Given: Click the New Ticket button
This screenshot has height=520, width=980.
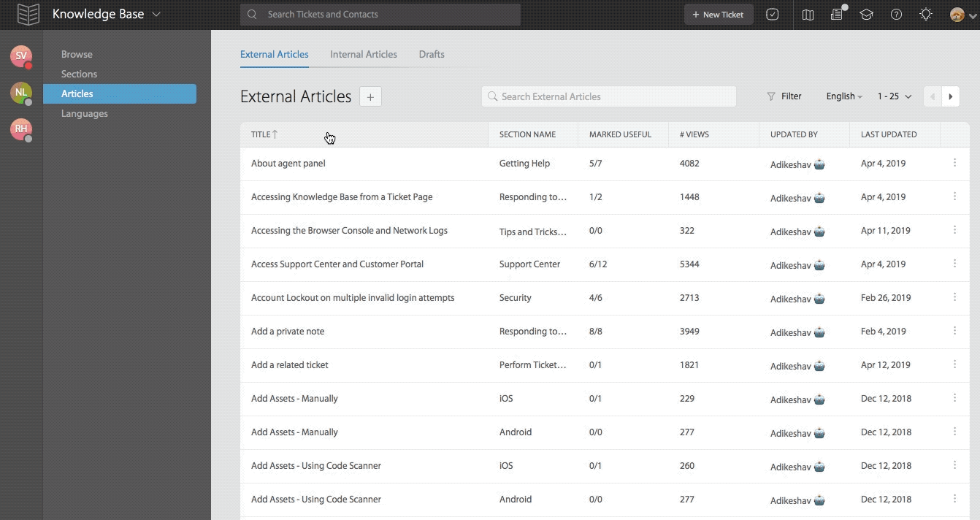Looking at the screenshot, I should (x=719, y=15).
